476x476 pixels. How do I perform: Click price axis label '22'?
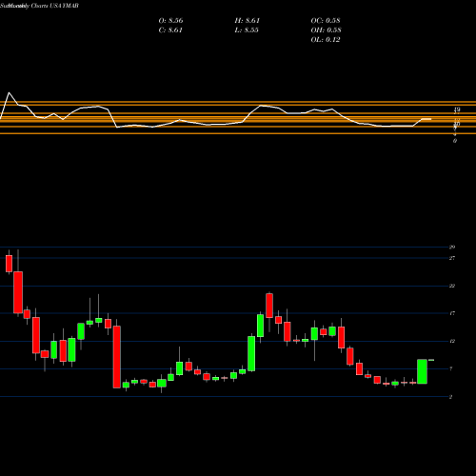pos(452,286)
